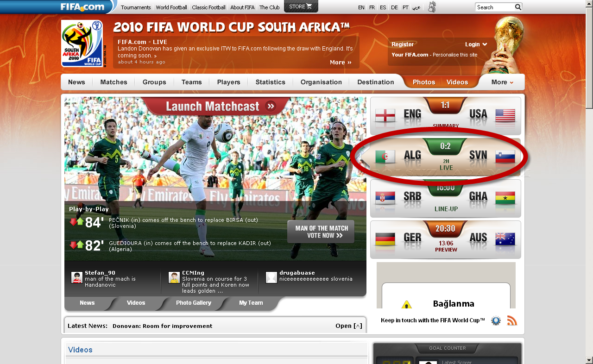593x364 pixels.
Task: Click the Algeria flag icon
Action: [385, 157]
